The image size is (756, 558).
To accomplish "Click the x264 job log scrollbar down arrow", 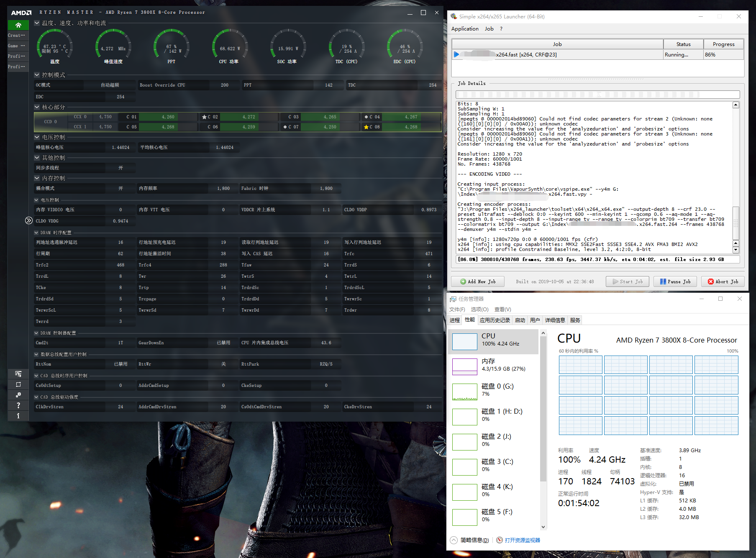I will [x=736, y=250].
